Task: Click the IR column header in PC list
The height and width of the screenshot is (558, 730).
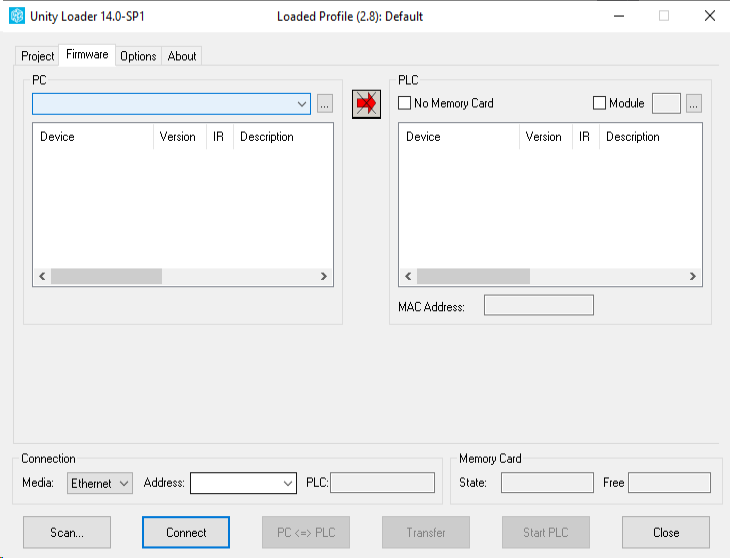Action: [220, 137]
